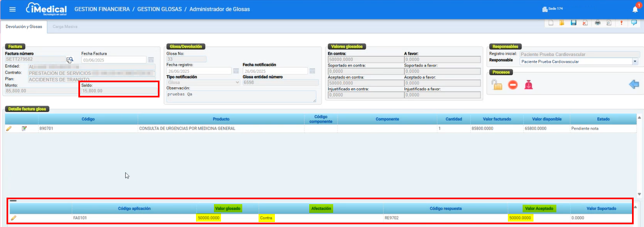Click the red stop icon in Procesos

512,85
